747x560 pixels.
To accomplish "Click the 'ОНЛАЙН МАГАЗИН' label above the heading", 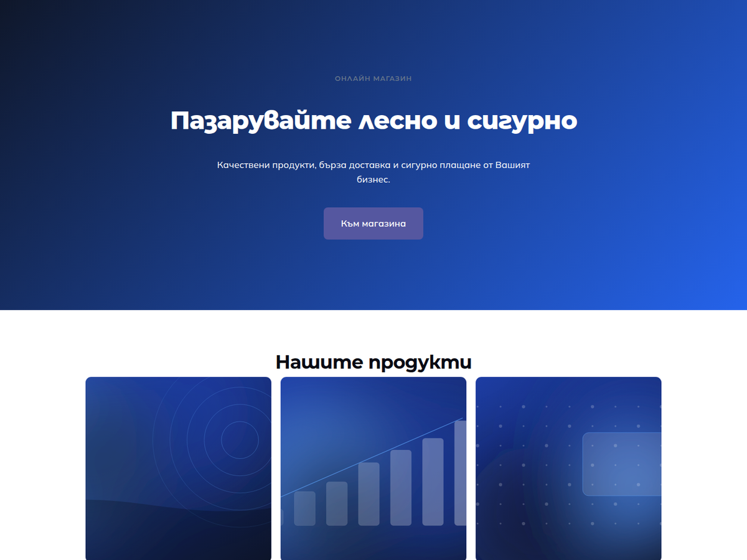I will tap(374, 79).
